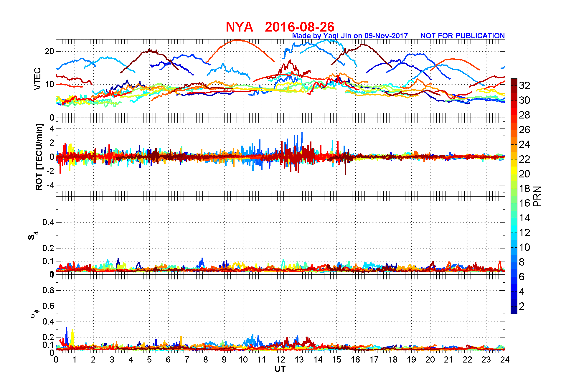Click the 'UT' x-axis label

pyautogui.click(x=280, y=369)
